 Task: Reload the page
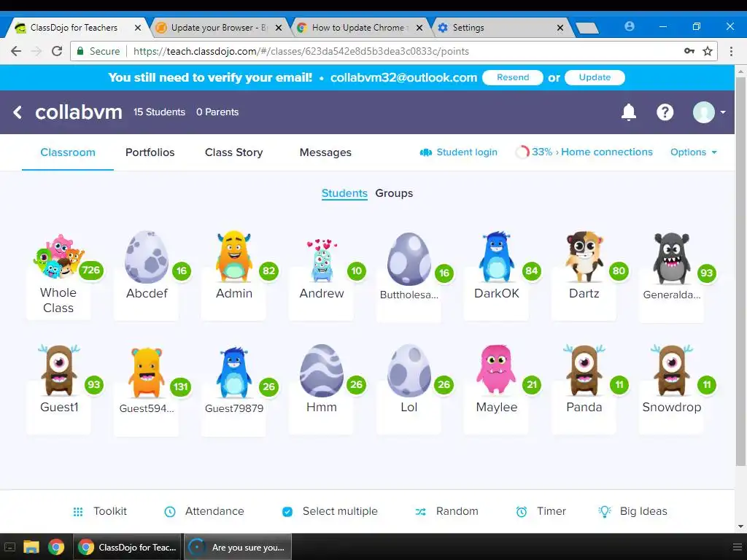(57, 51)
